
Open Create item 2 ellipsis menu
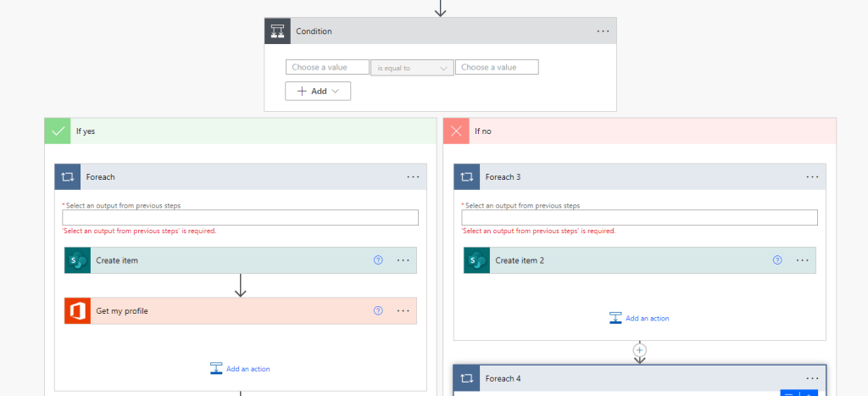pos(802,260)
